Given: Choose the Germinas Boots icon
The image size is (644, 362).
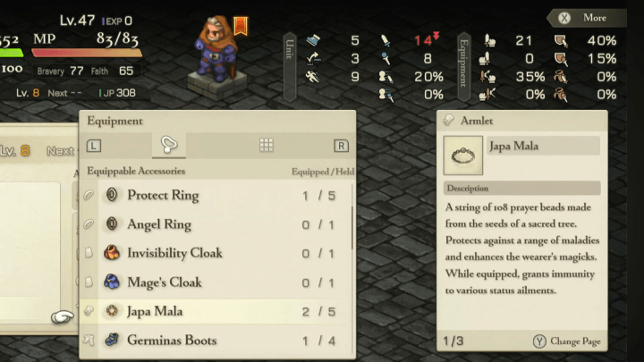Looking at the screenshot, I should (x=112, y=340).
